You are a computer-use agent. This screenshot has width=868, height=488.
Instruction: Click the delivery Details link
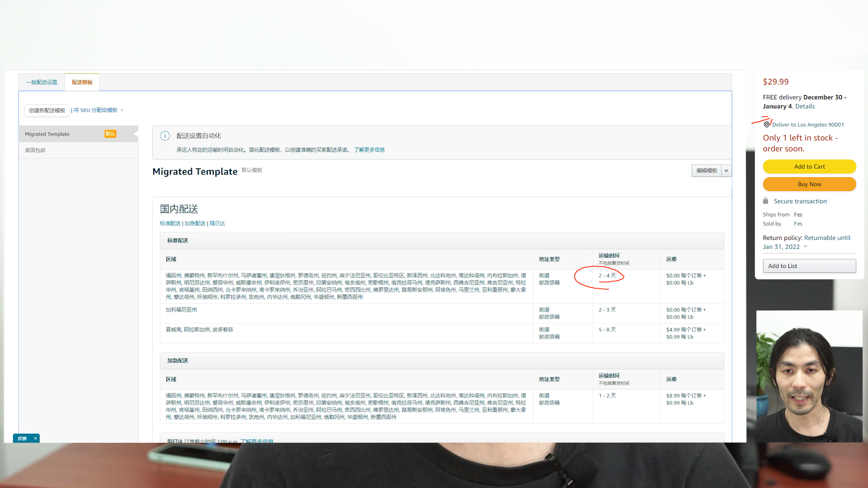tap(805, 106)
